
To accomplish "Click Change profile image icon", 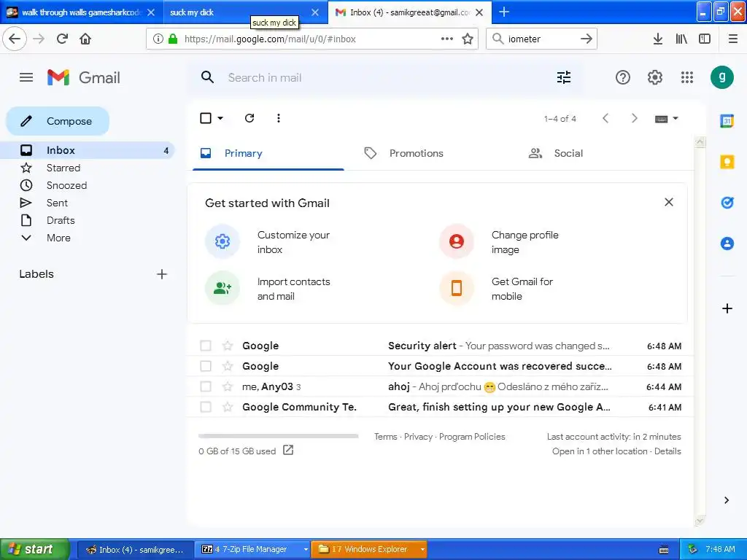I will [x=457, y=241].
